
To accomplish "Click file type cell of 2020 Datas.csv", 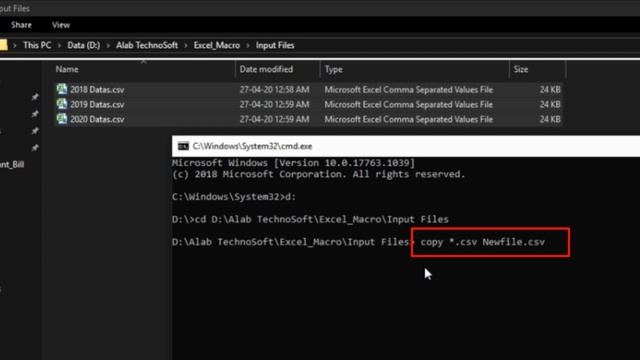I will pos(409,119).
